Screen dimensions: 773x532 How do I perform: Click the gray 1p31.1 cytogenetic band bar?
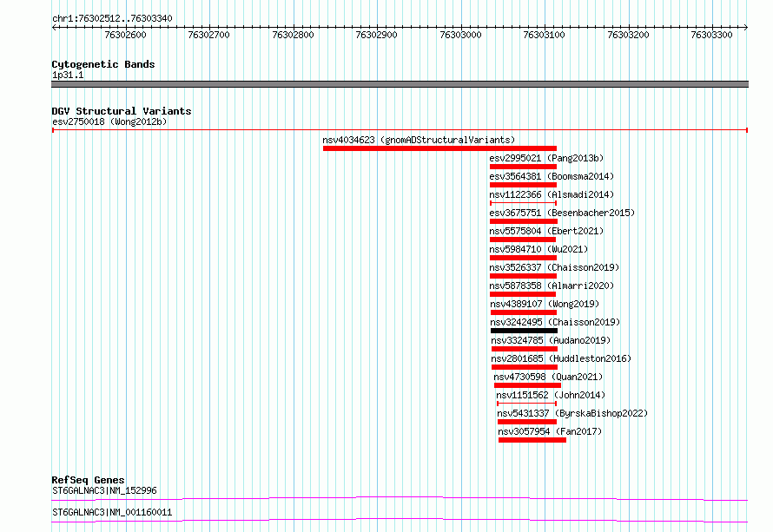tap(400, 84)
